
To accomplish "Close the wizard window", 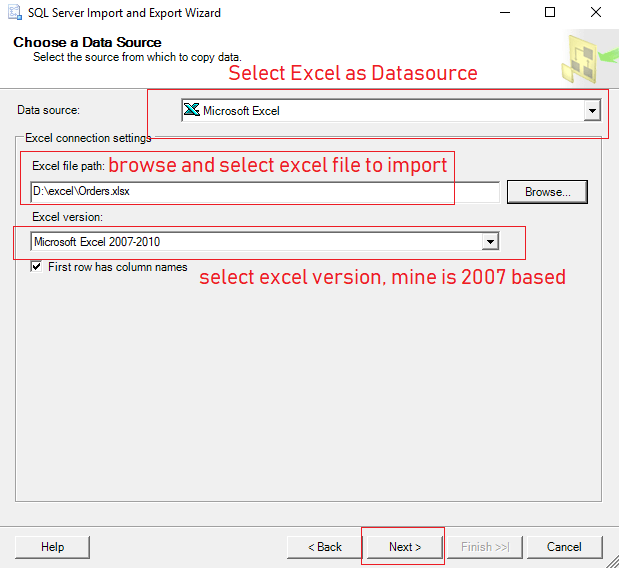I will (596, 13).
